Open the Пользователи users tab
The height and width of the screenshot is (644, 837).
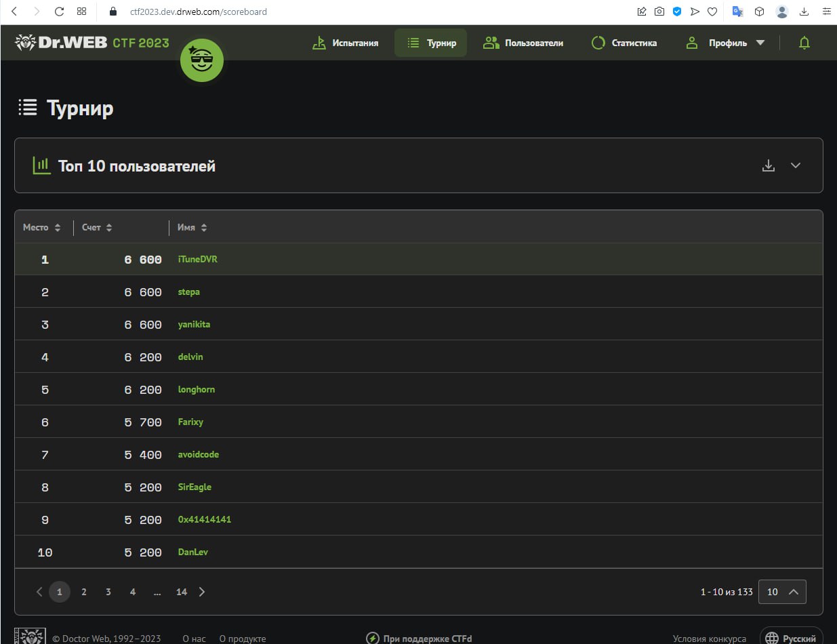click(523, 43)
